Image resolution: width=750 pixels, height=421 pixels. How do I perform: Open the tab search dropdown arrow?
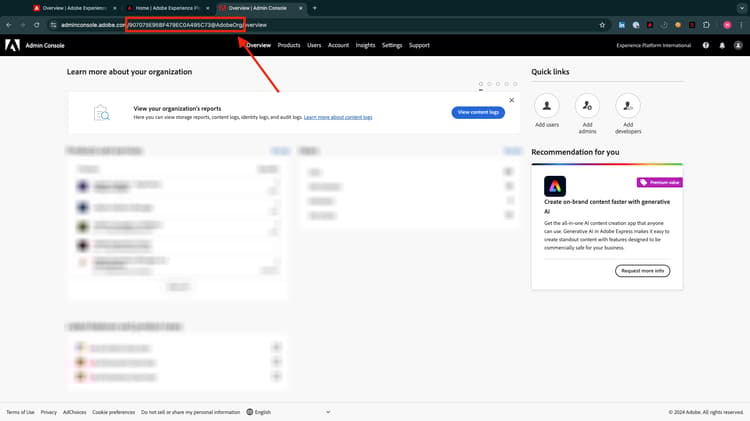coord(741,8)
